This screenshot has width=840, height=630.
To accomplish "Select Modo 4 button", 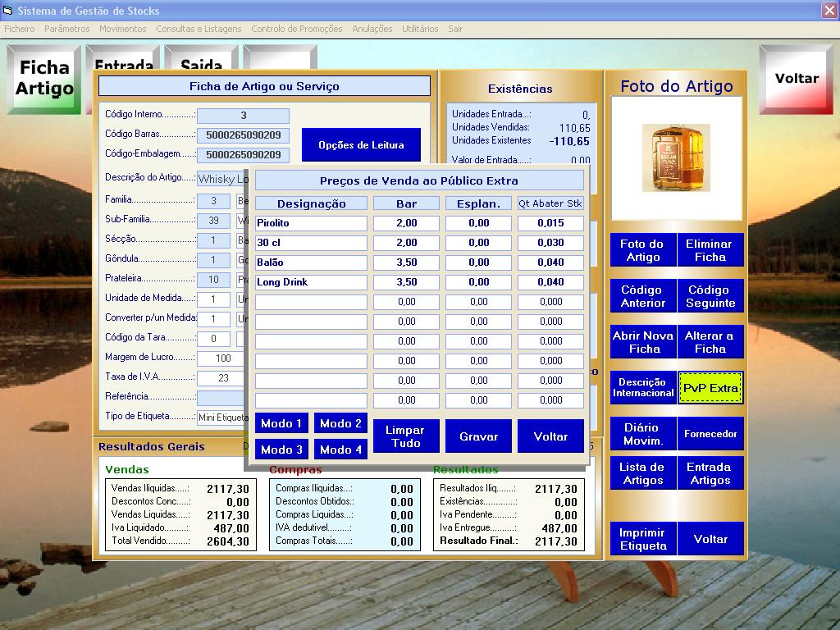I will [340, 450].
